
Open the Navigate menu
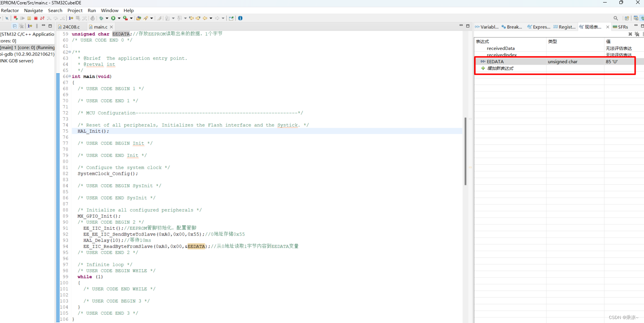click(33, 10)
